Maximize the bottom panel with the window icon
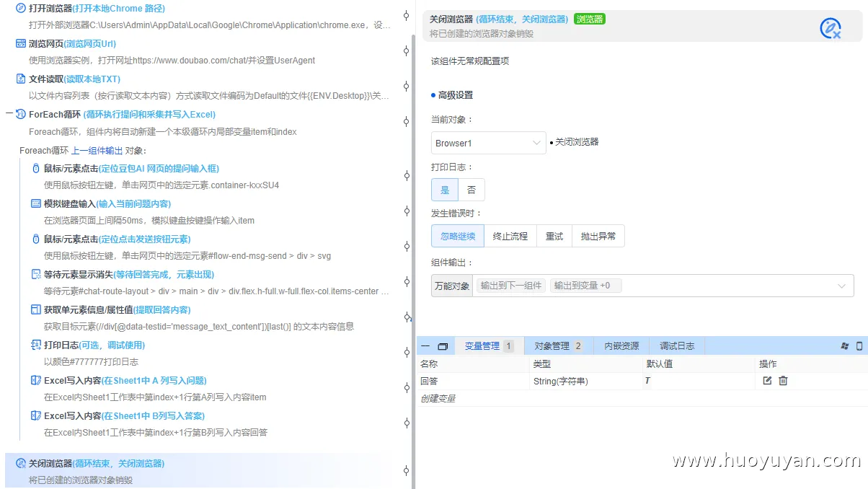Screen dimensions: 868x489 coord(443,346)
